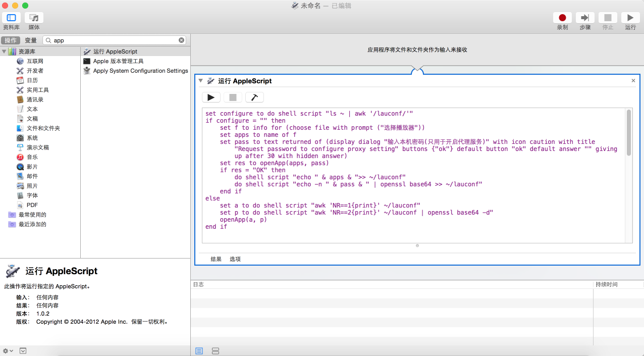Clear the search field with x button

coord(182,40)
